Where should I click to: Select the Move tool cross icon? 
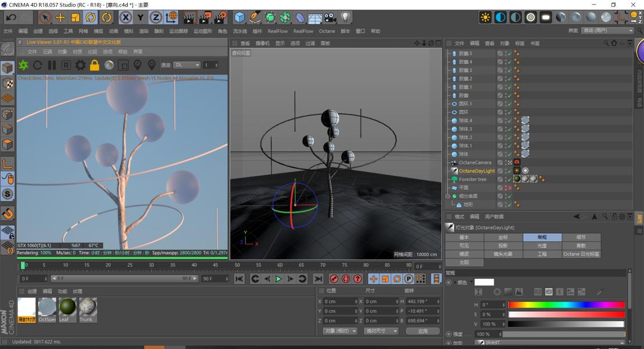(60, 17)
